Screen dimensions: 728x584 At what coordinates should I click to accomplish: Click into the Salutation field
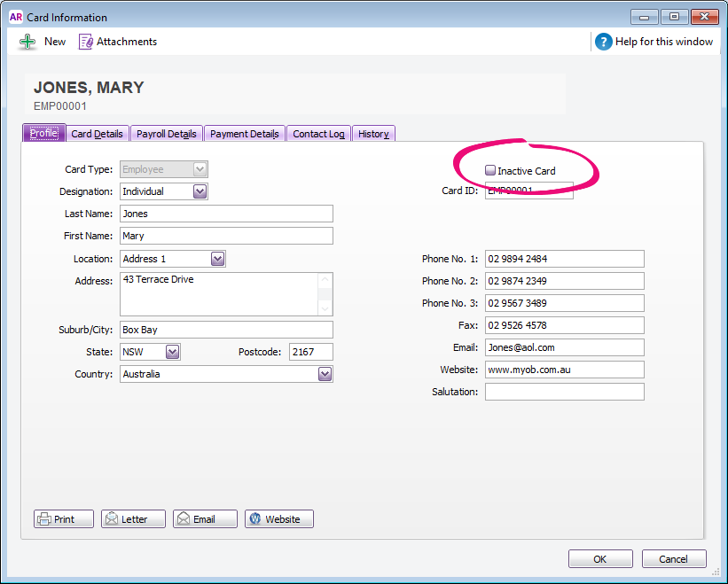click(564, 392)
